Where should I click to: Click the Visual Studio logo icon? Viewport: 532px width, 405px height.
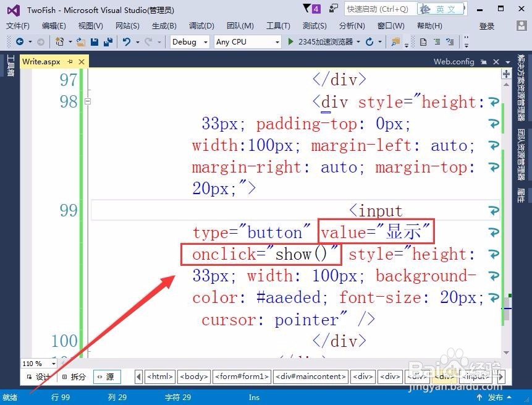[x=13, y=10]
